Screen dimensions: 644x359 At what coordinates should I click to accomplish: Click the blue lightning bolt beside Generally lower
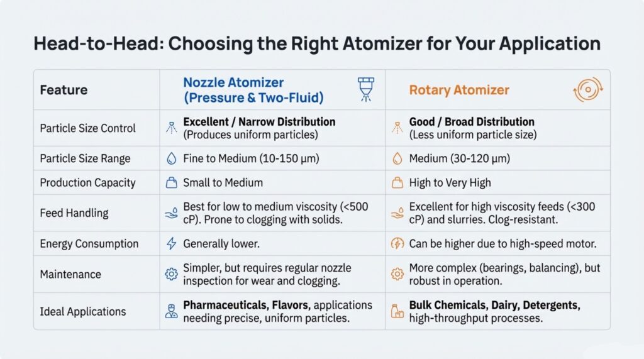point(171,243)
